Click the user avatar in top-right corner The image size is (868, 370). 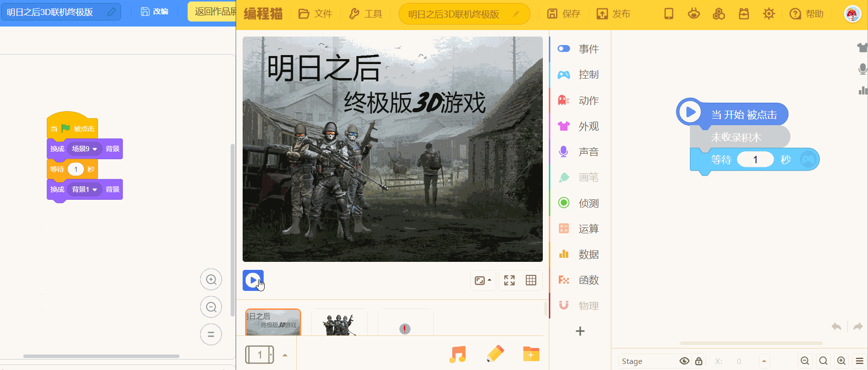coord(852,14)
